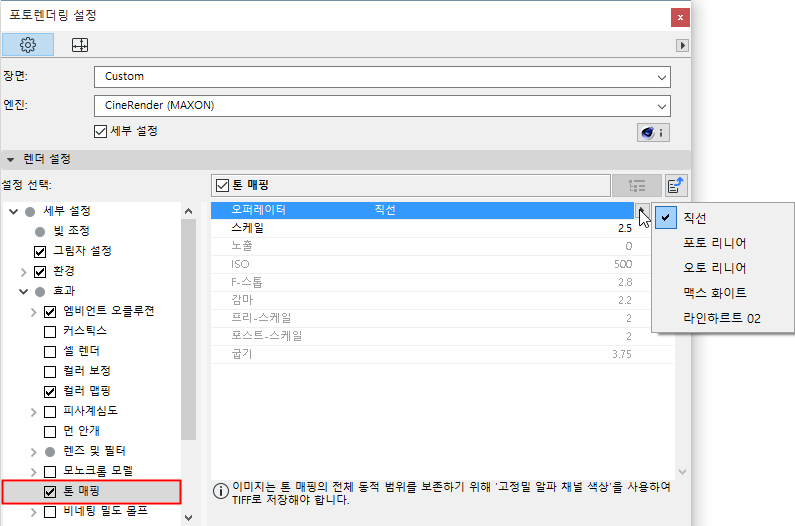This screenshot has height=526, width=795.
Task: Click the import/export settings icon
Action: pyautogui.click(x=675, y=186)
